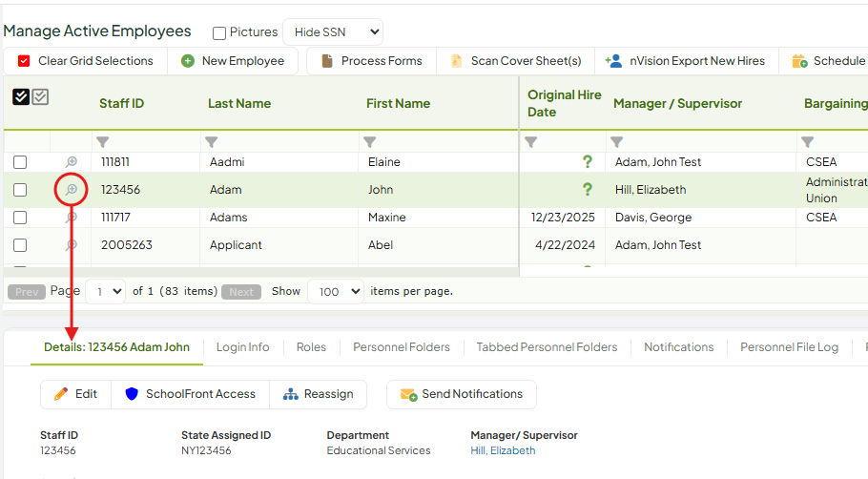Click the red Clear Grid Selections checkmark icon
Screen dimensions: 868x479
[24, 61]
